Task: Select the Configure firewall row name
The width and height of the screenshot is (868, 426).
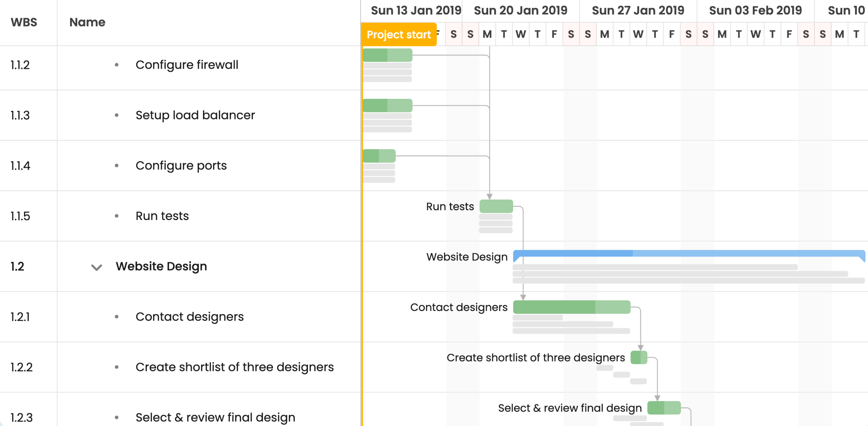Action: (x=187, y=65)
